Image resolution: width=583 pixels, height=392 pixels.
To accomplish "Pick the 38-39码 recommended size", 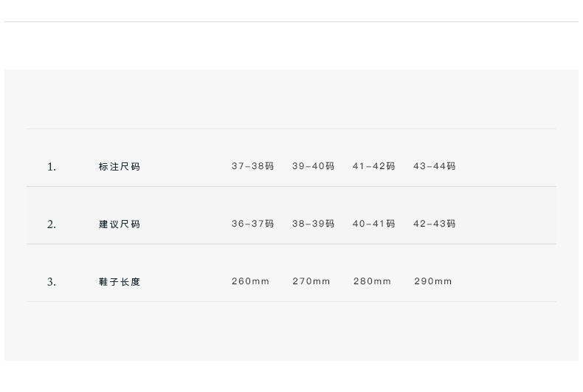I will click(x=313, y=224).
